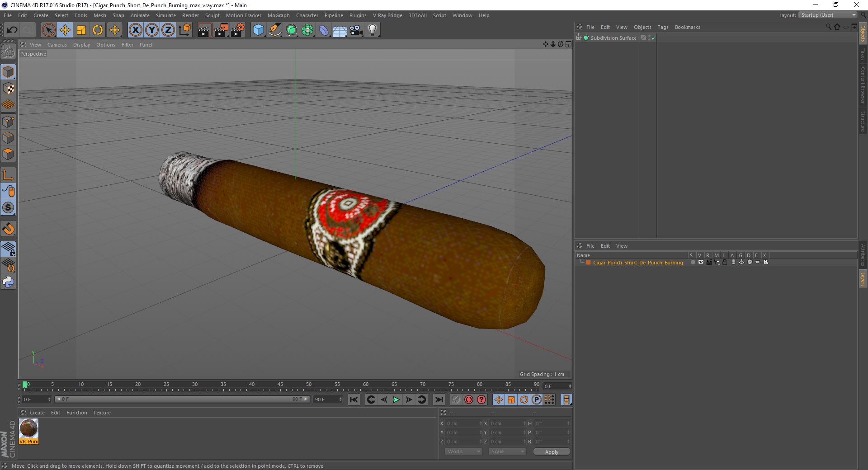Viewport: 868px width, 470px height.
Task: Click Render View clapperboard icon
Action: coord(204,30)
